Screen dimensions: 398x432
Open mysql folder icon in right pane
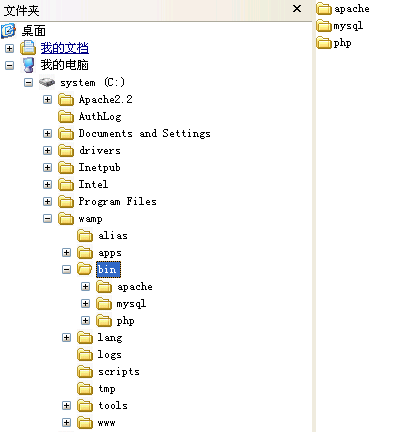pos(324,26)
